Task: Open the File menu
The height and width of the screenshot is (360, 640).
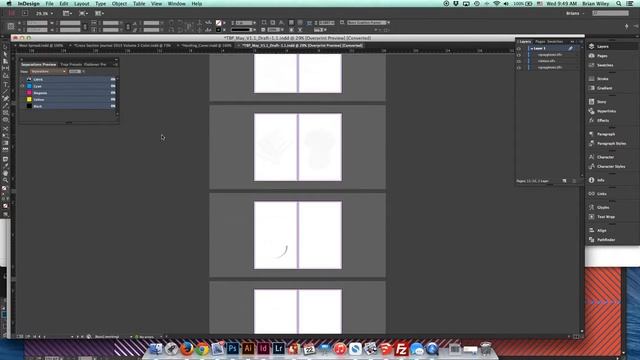Action: [x=49, y=4]
